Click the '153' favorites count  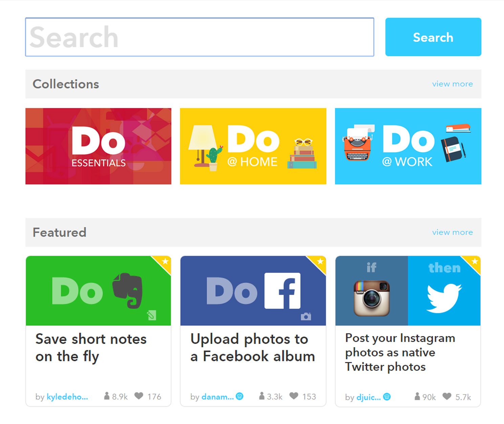pos(309,397)
